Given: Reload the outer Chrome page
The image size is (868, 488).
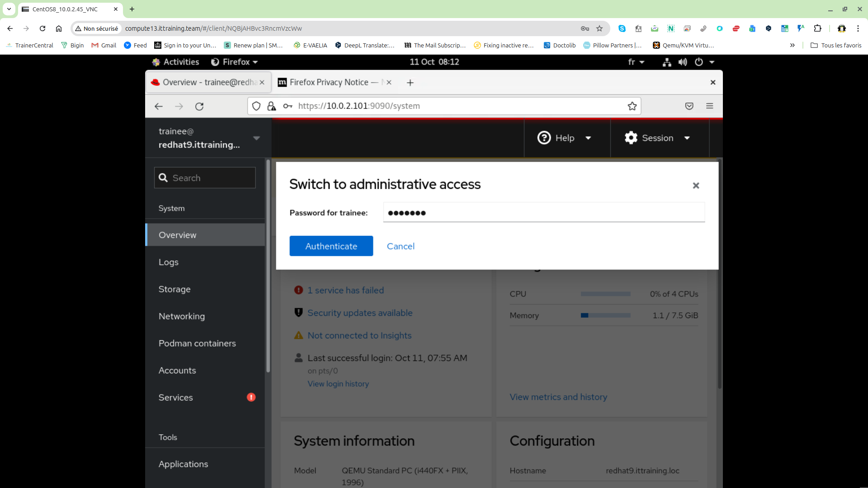Looking at the screenshot, I should coord(42,28).
